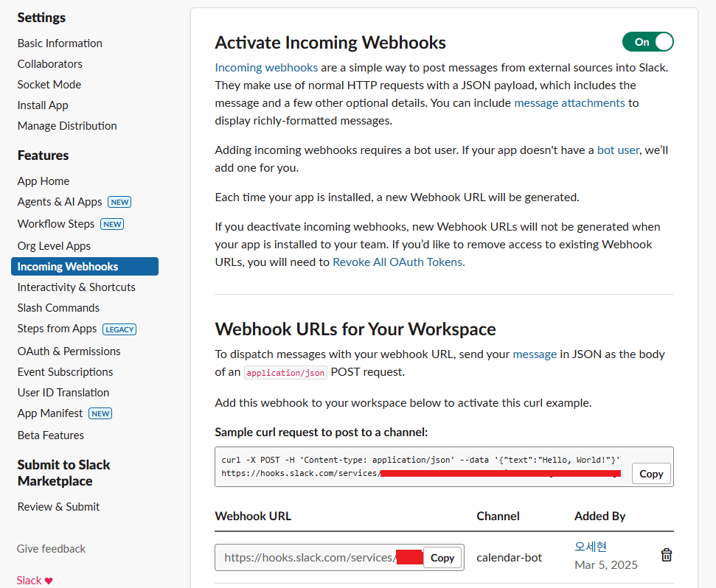Click the Give feedback link
Image resolution: width=716 pixels, height=588 pixels.
(x=52, y=549)
